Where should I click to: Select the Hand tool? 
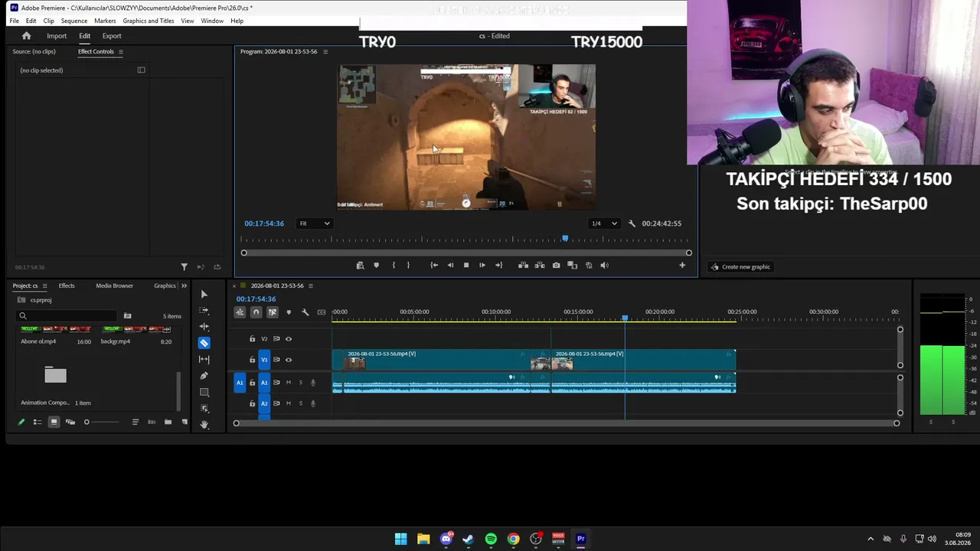(204, 424)
